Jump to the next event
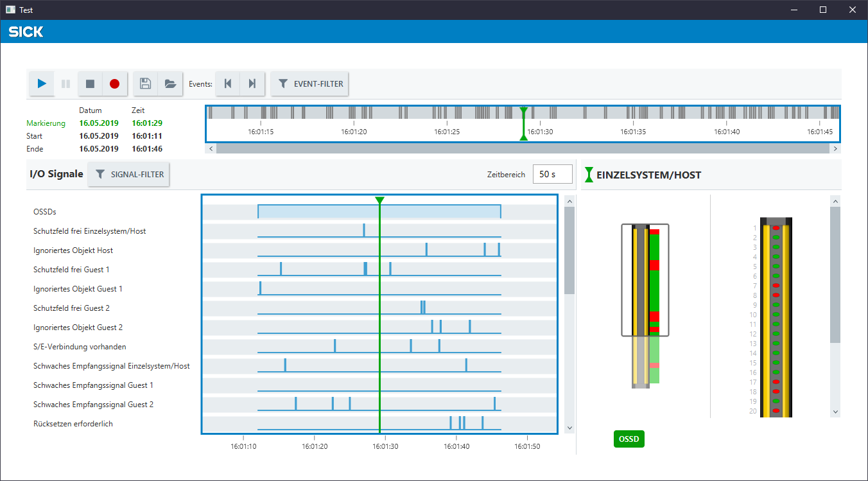 click(x=252, y=83)
